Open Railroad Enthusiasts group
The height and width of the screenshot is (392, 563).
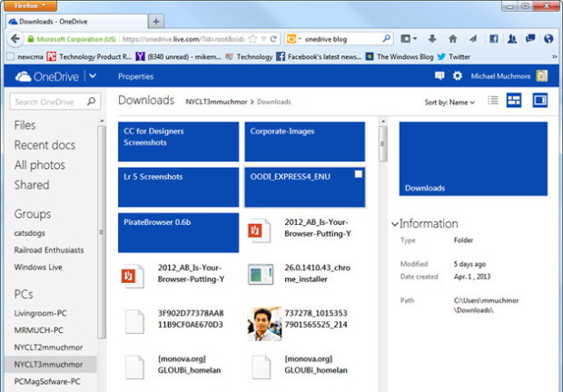click(x=49, y=250)
